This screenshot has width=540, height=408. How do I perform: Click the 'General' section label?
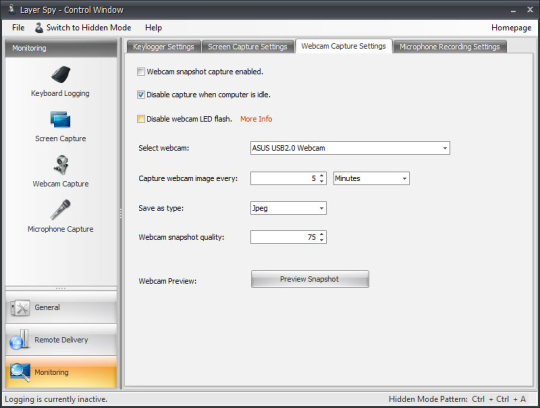point(47,307)
